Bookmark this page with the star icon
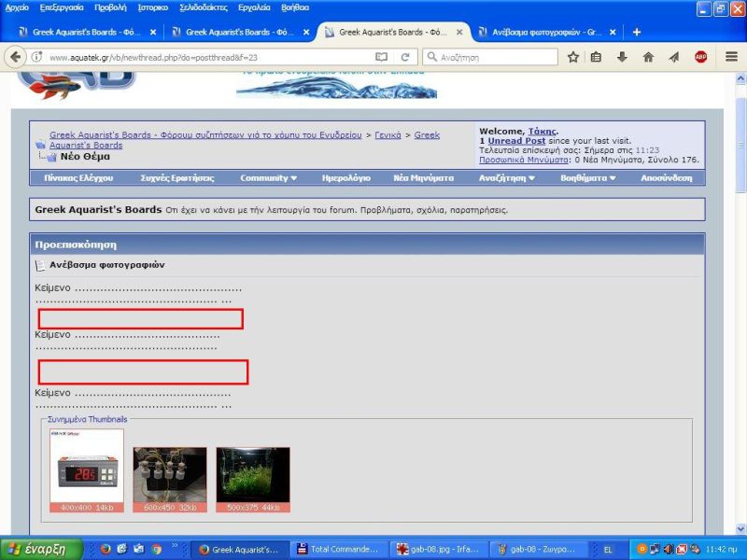The height and width of the screenshot is (560, 747). [x=573, y=57]
